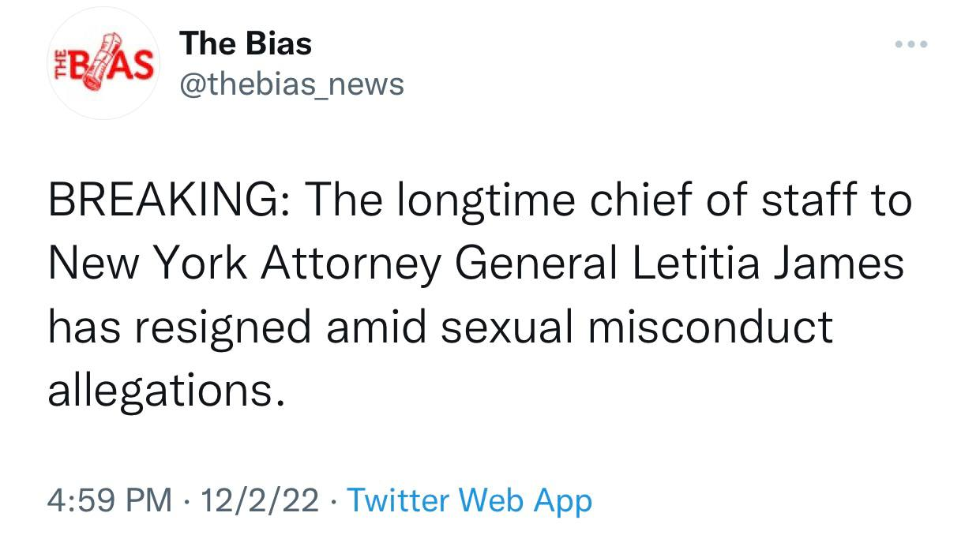Click the word "allegations." in the tweet
Screen dimensions: 980x539
pos(165,391)
